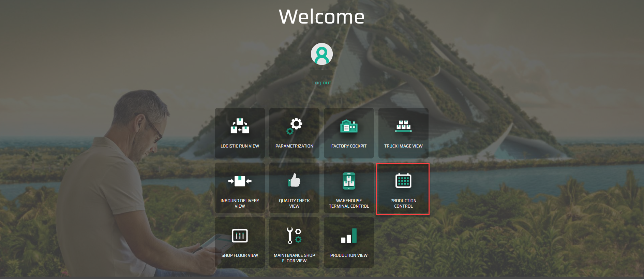Viewport: 644px width, 279px height.
Task: Click the Production View bar chart icon
Action: pos(349,236)
